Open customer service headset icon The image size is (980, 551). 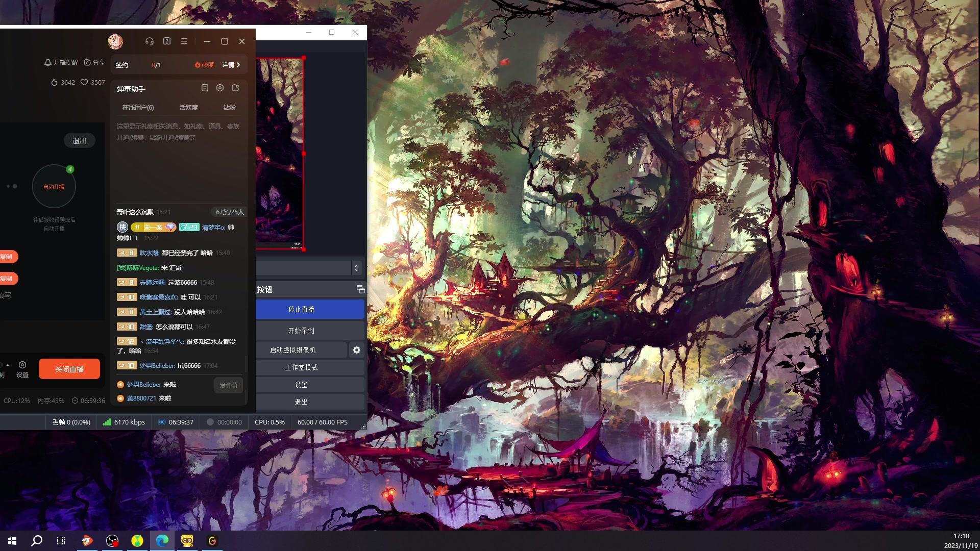tap(150, 41)
